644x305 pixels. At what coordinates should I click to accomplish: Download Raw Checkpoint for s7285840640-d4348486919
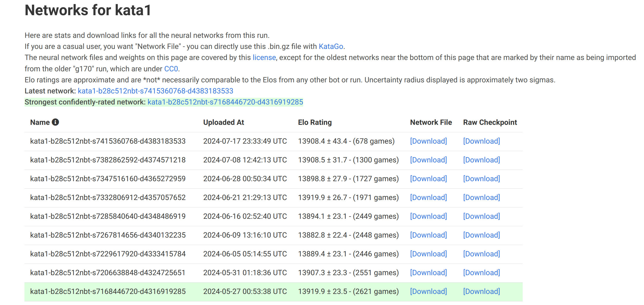tap(481, 216)
